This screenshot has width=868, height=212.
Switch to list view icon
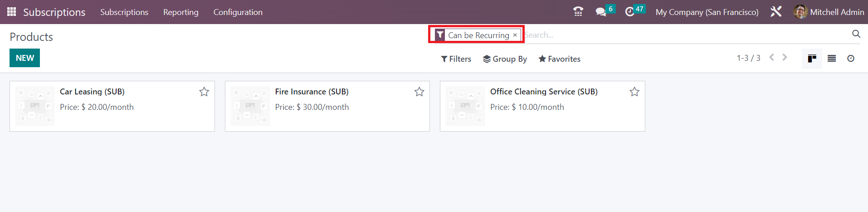point(832,59)
